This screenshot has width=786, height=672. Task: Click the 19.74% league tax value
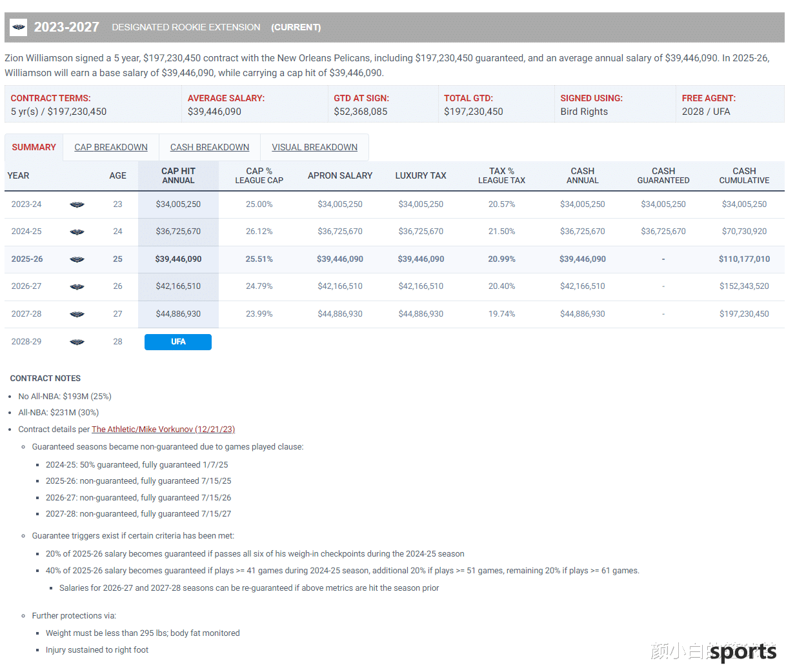pos(501,314)
